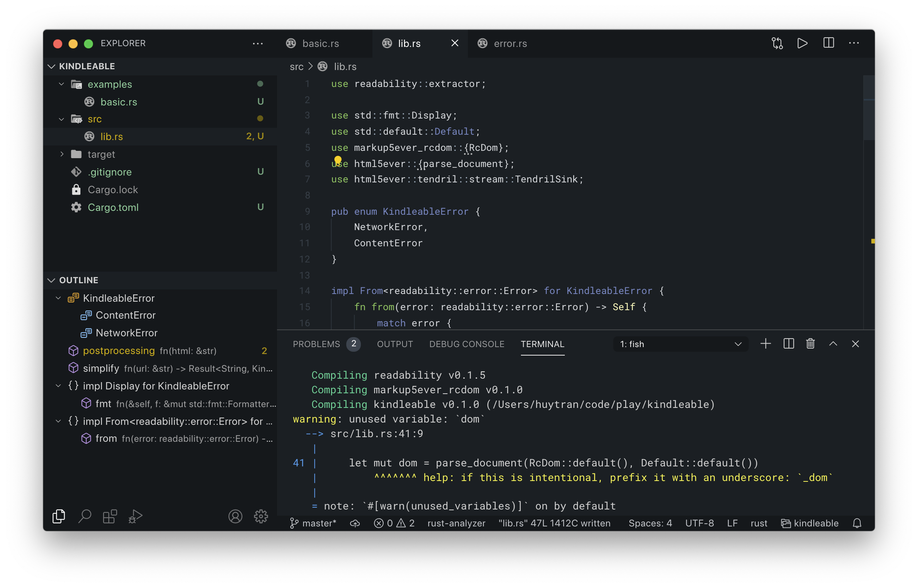The height and width of the screenshot is (588, 918).
Task: Click the yellow lightbulb code action
Action: pyautogui.click(x=338, y=159)
